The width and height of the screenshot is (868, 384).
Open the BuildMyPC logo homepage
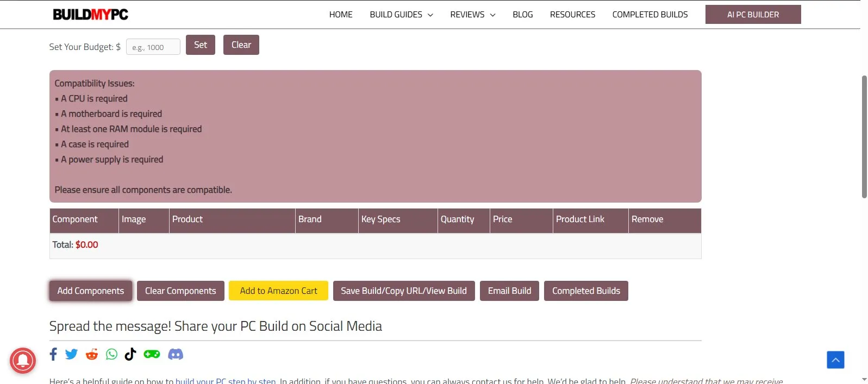90,15
